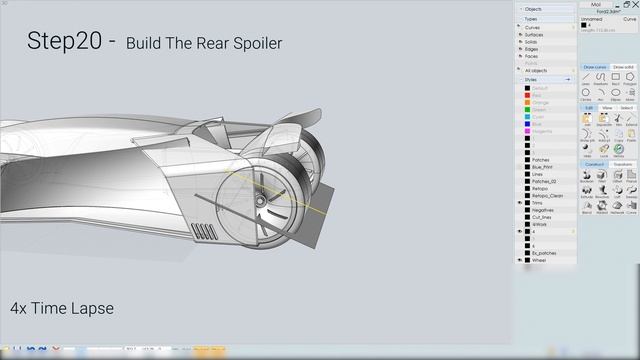
Task: Activate the Trim scissors tool
Action: [x=618, y=120]
